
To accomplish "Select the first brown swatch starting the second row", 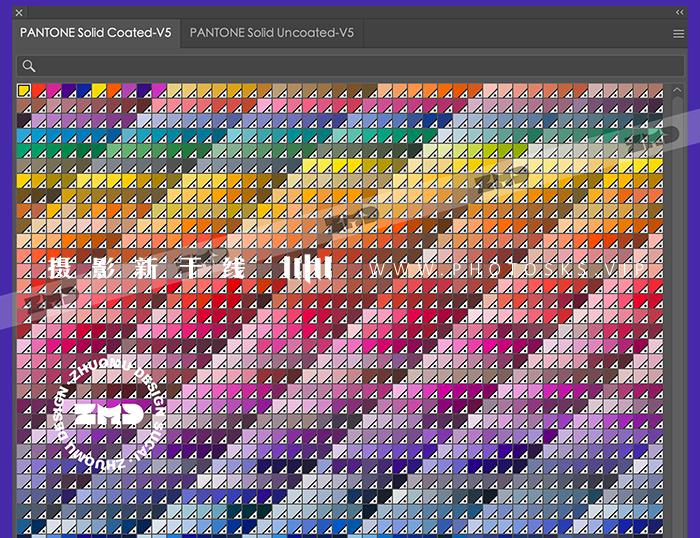I will (24, 106).
